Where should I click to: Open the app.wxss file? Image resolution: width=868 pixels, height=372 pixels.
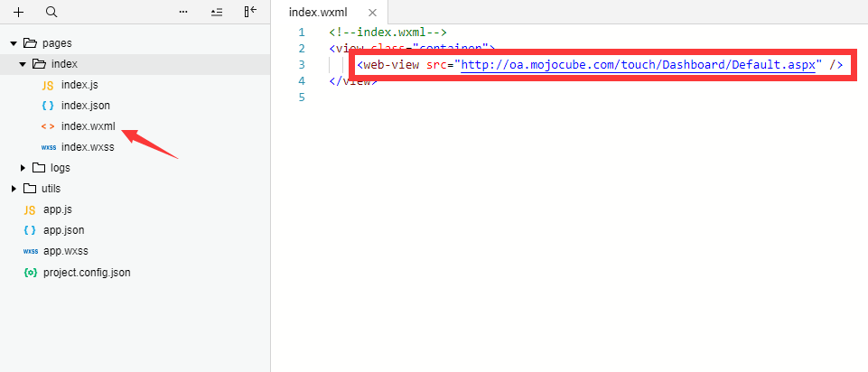click(66, 251)
